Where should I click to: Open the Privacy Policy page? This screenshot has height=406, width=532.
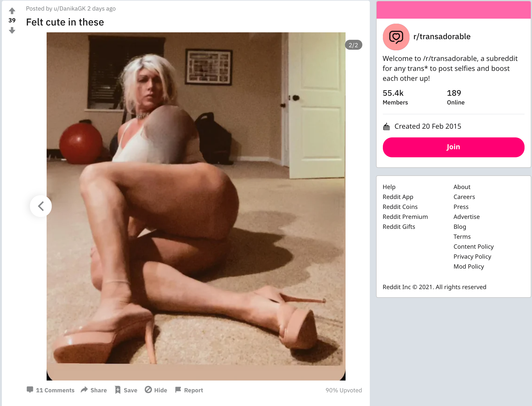pos(472,256)
